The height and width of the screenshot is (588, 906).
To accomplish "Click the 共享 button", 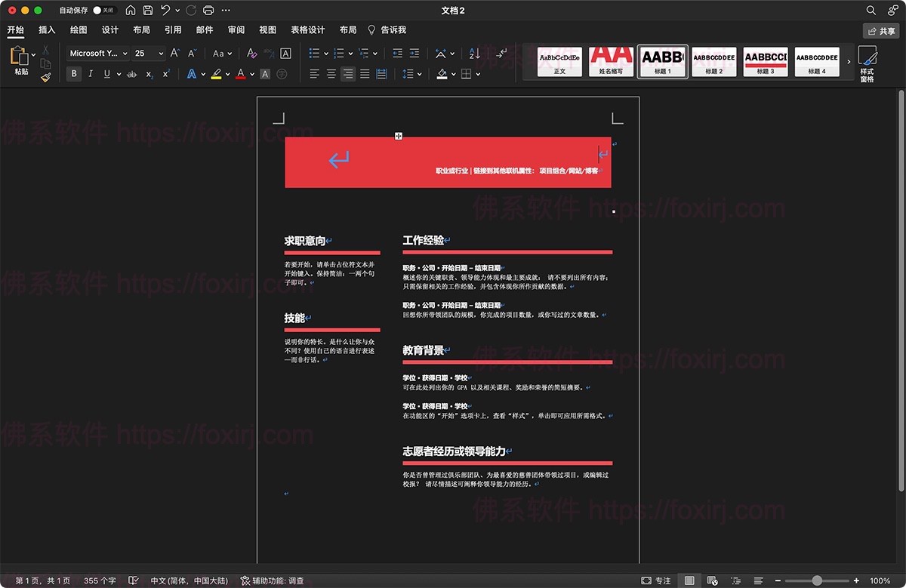I will click(x=882, y=30).
